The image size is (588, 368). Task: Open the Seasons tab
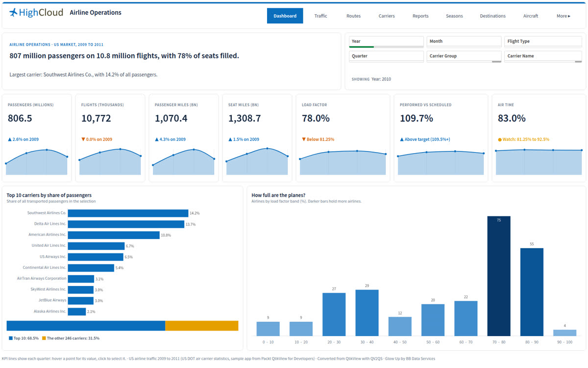[x=454, y=16]
